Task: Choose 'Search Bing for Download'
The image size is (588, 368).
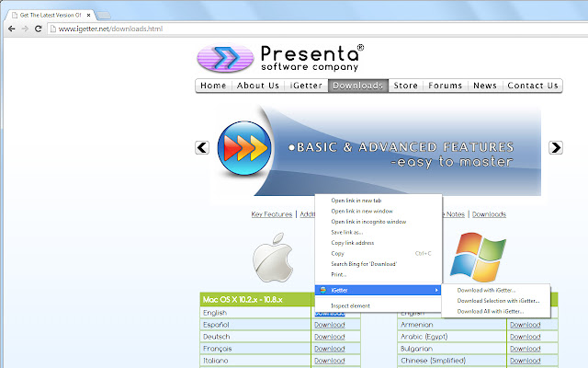Action: click(x=379, y=264)
